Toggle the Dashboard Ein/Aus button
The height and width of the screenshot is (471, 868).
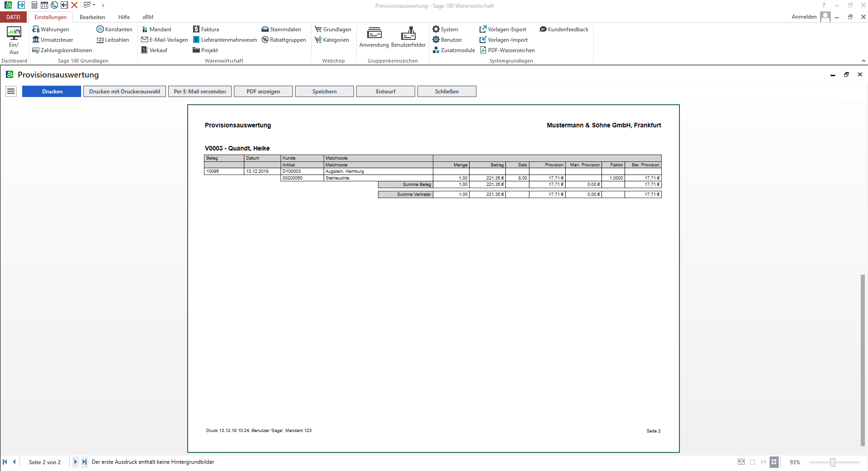pyautogui.click(x=14, y=40)
